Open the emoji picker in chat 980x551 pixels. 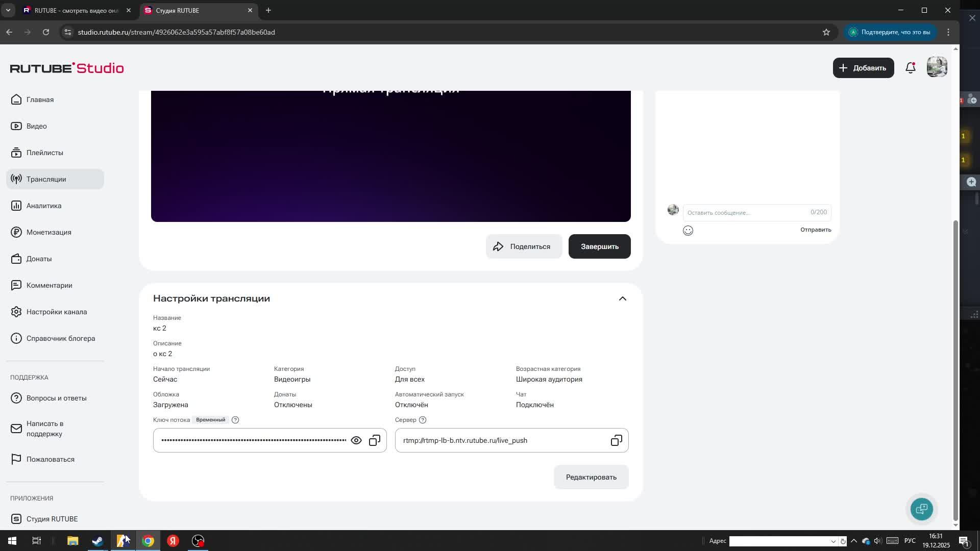tap(688, 231)
